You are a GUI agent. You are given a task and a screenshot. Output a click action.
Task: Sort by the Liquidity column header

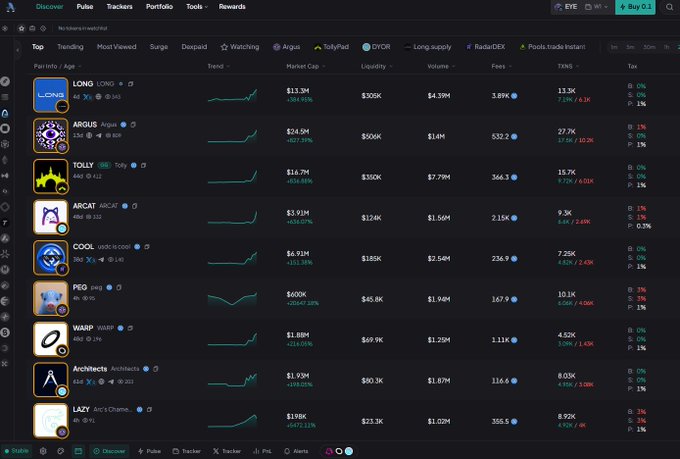click(376, 66)
